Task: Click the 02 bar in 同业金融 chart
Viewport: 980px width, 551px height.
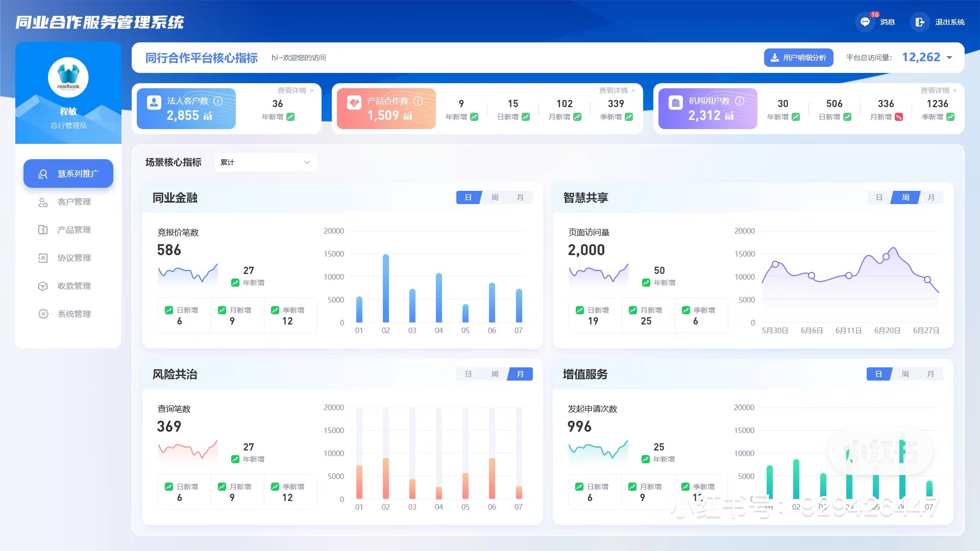Action: (386, 288)
